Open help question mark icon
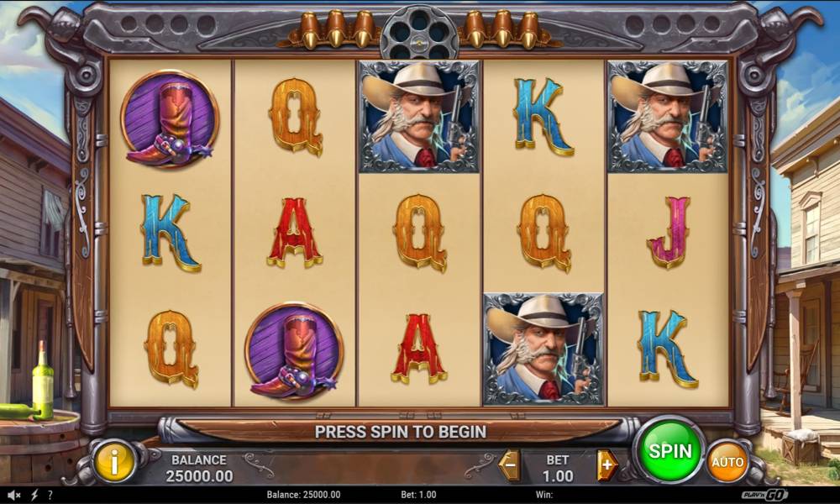 [x=50, y=495]
